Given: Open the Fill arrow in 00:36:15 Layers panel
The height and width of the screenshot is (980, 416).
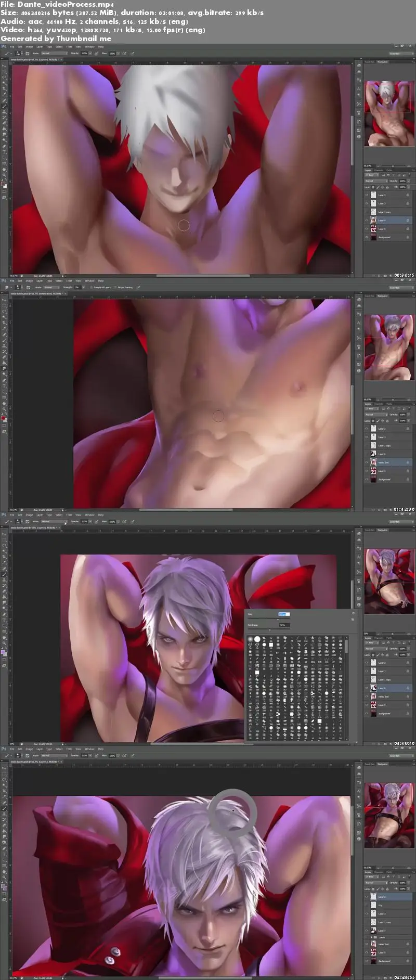Looking at the screenshot, I should point(408,187).
